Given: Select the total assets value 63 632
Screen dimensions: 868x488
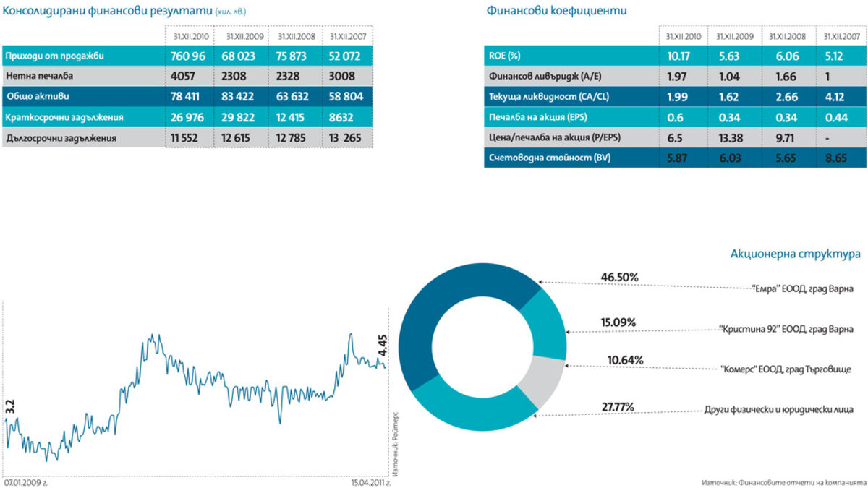Looking at the screenshot, I should click(293, 95).
